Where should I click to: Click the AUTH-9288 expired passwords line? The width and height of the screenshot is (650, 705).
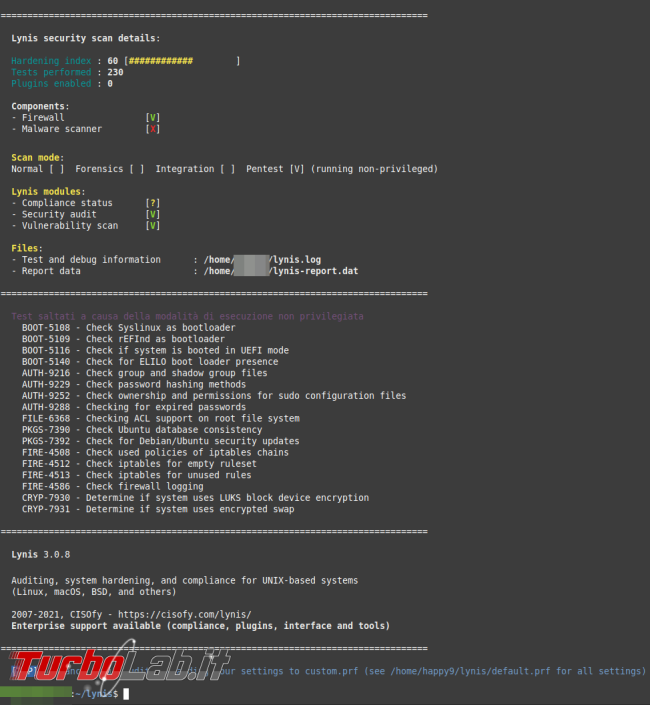click(134, 407)
